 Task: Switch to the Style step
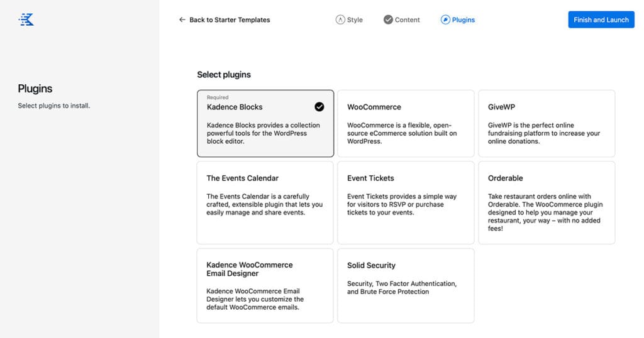[349, 19]
